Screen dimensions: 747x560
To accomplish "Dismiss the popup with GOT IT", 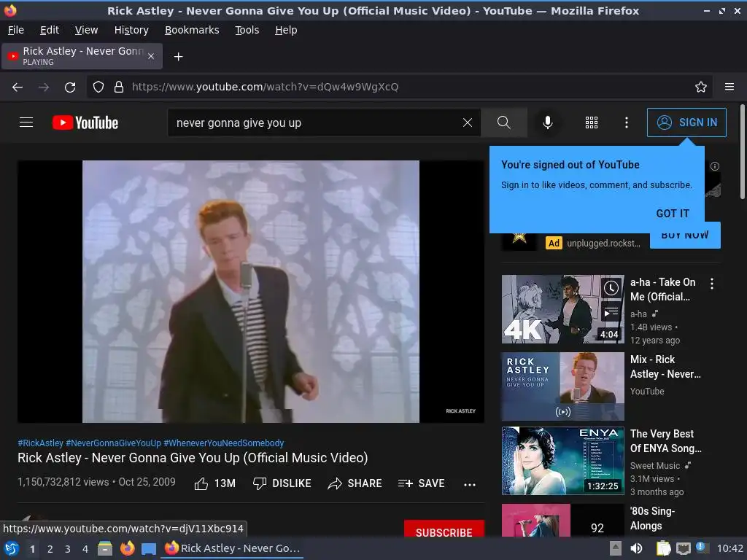I will 673,214.
